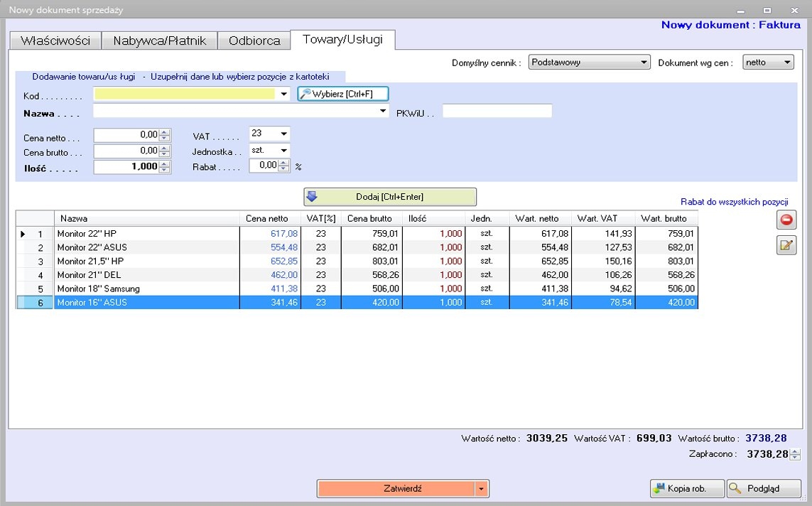Click the PKWiU text field
The width and height of the screenshot is (812, 506).
pos(497,112)
